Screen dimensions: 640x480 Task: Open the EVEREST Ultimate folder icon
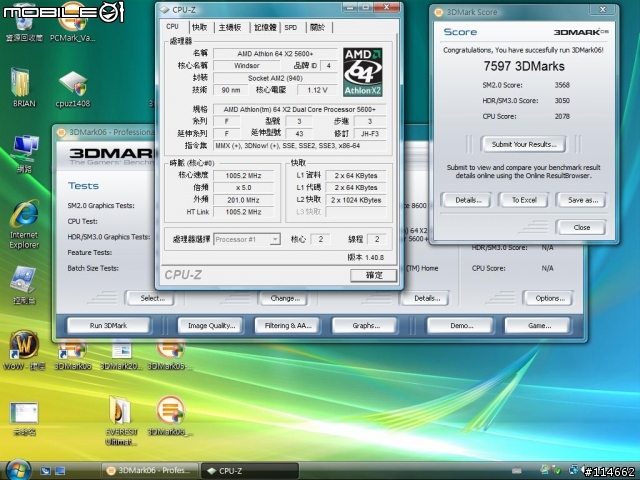tap(121, 420)
